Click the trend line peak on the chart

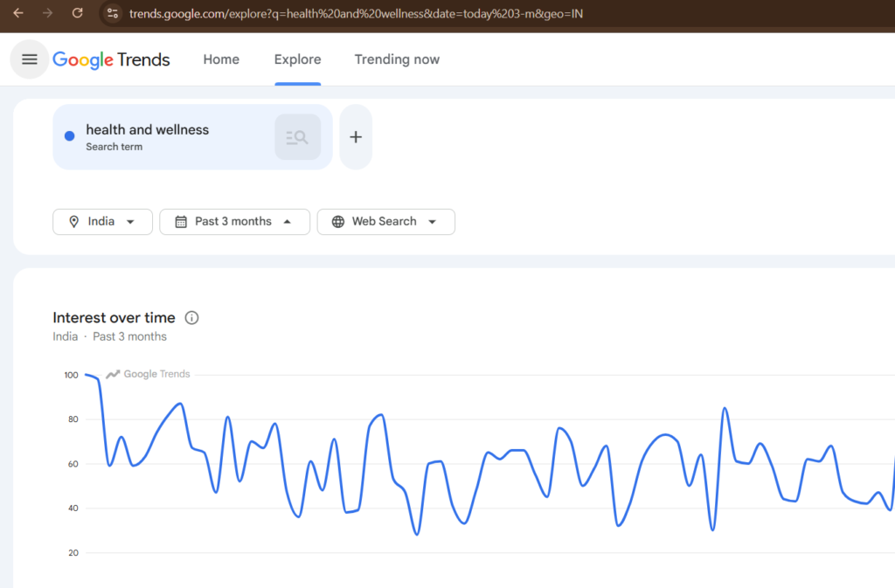[91, 374]
